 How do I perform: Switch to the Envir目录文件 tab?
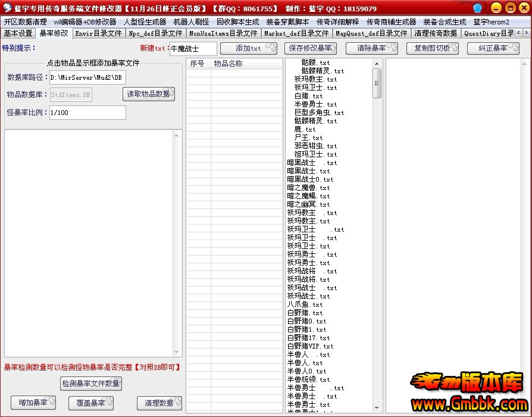pos(98,33)
